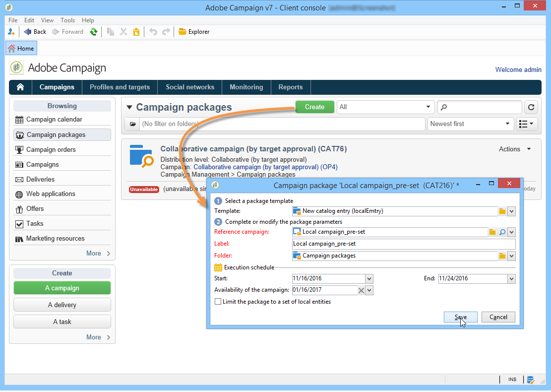Open the list display mode dropdown
The image size is (551, 392).
[x=527, y=124]
